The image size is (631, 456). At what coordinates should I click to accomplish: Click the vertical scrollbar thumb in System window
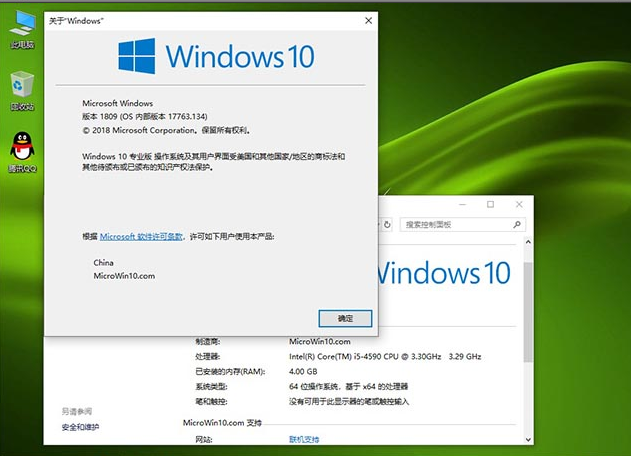[528, 312]
